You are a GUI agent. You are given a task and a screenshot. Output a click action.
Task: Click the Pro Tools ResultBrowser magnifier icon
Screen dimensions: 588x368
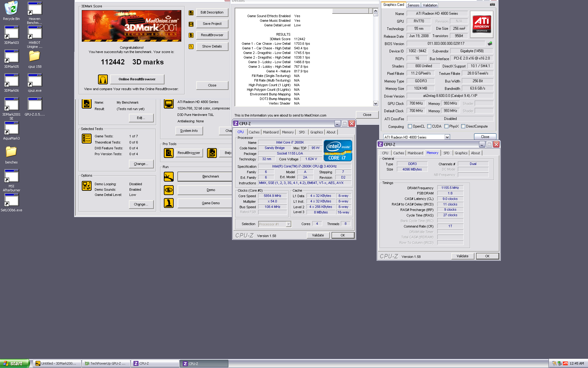(x=169, y=153)
